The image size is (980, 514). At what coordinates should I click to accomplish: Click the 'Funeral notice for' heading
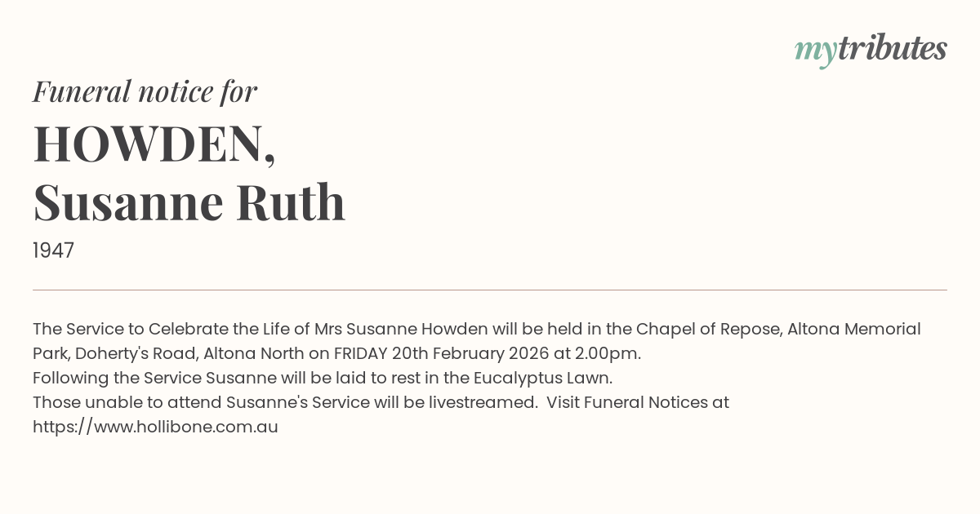point(145,91)
